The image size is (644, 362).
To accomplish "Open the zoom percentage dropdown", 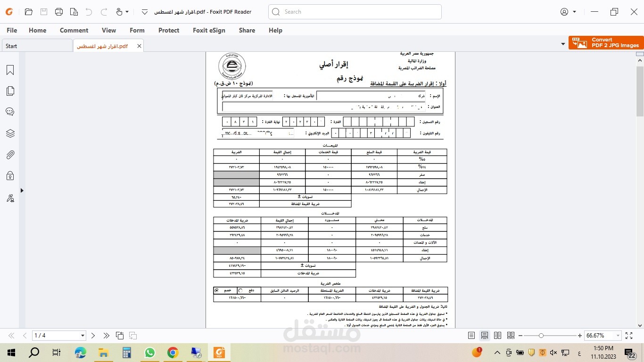I will tap(617, 336).
